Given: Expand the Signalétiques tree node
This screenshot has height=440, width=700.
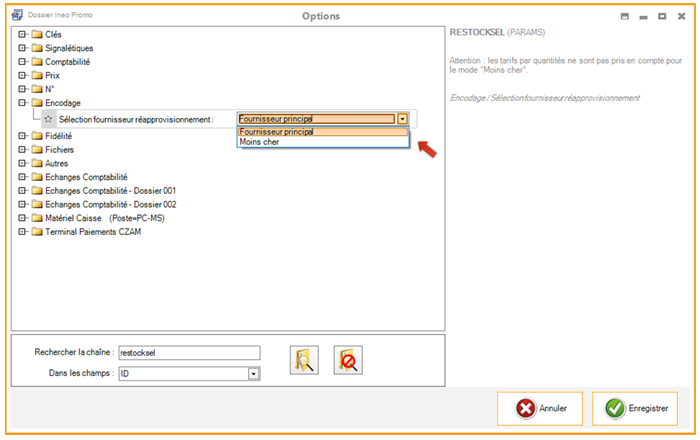Looking at the screenshot, I should point(22,47).
